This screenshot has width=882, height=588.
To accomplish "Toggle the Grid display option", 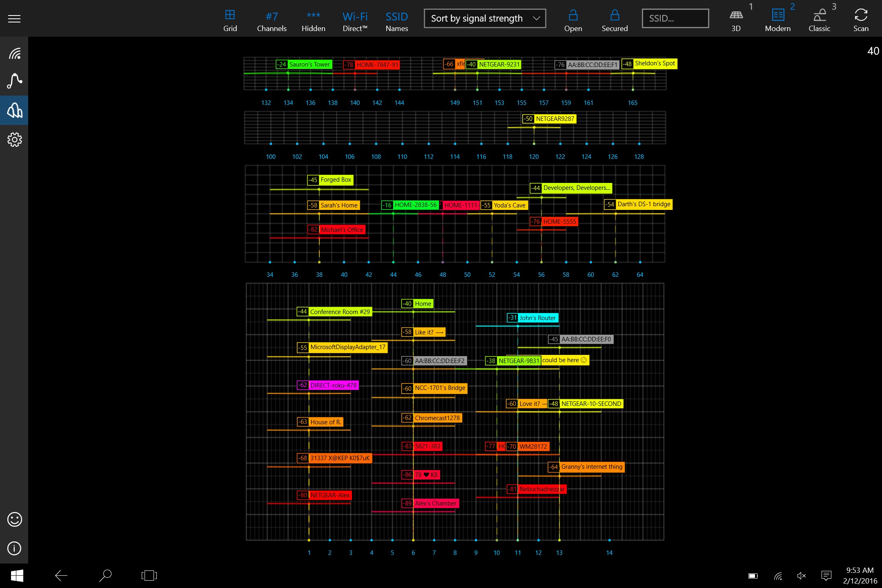I will click(x=230, y=20).
